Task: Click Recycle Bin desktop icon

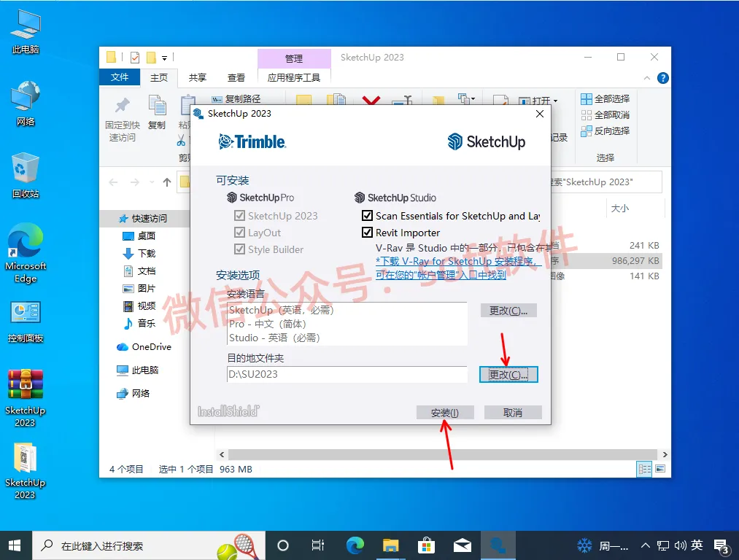Action: 26,175
